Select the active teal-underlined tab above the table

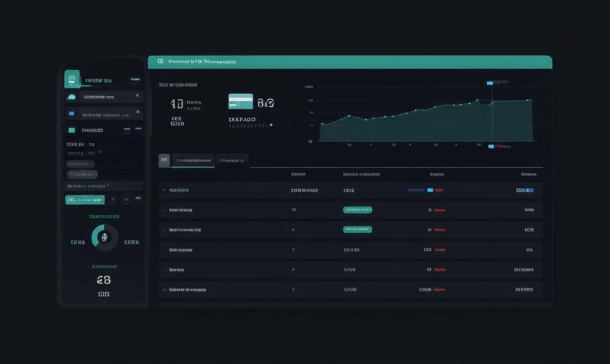(x=194, y=161)
